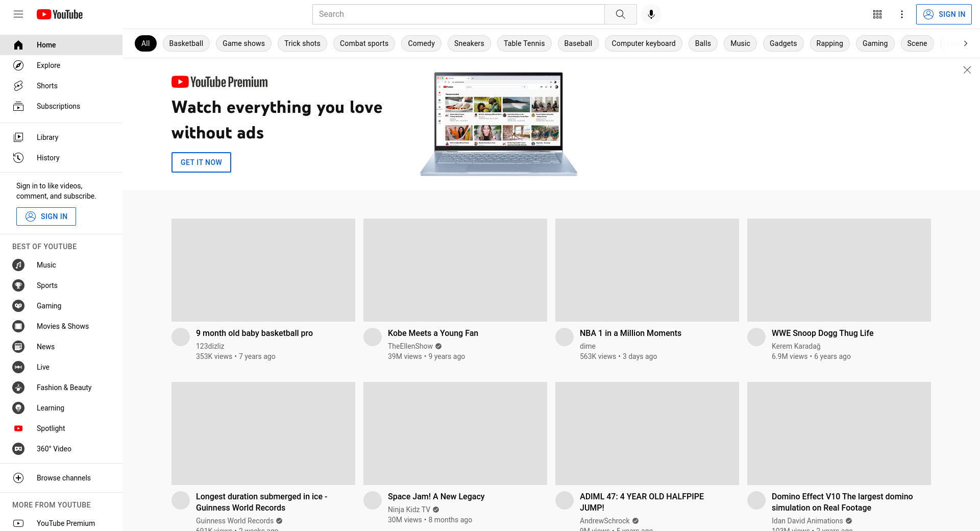
Task: Open the three-dot settings menu
Action: (902, 14)
